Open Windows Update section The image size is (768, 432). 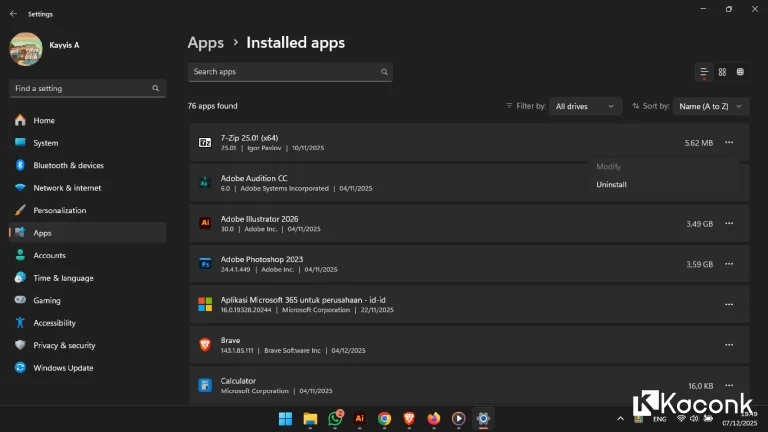(x=87, y=368)
